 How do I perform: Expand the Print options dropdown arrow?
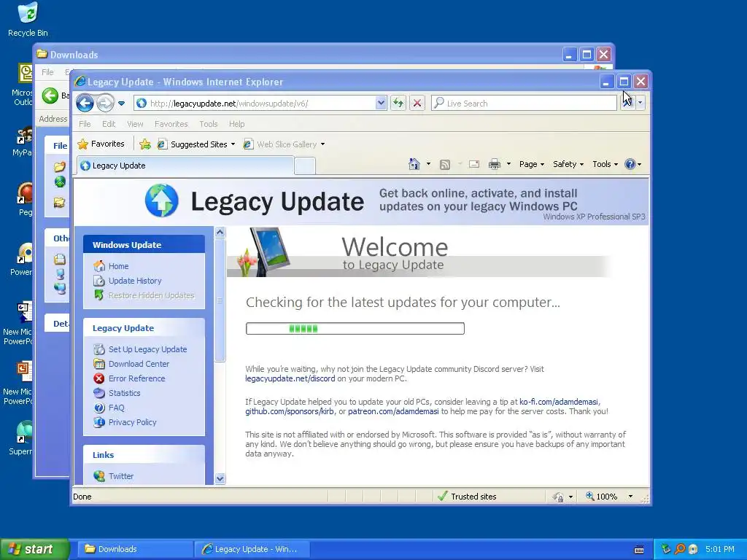[508, 164]
